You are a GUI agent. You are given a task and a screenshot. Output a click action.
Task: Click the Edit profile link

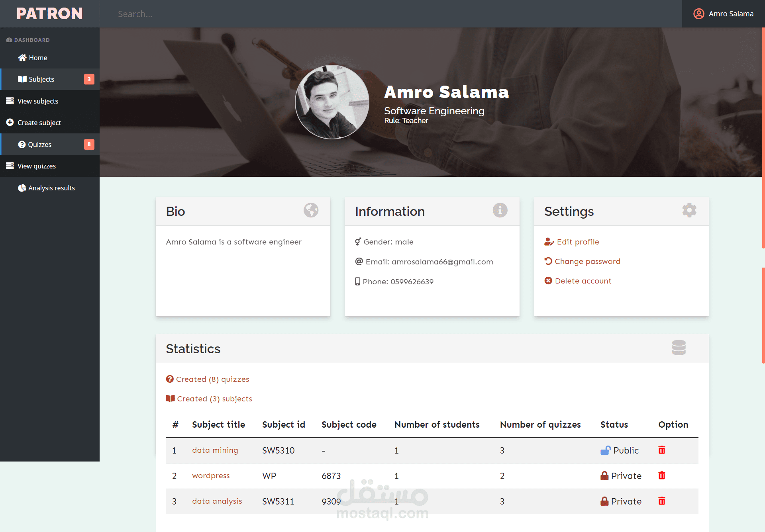(x=577, y=242)
